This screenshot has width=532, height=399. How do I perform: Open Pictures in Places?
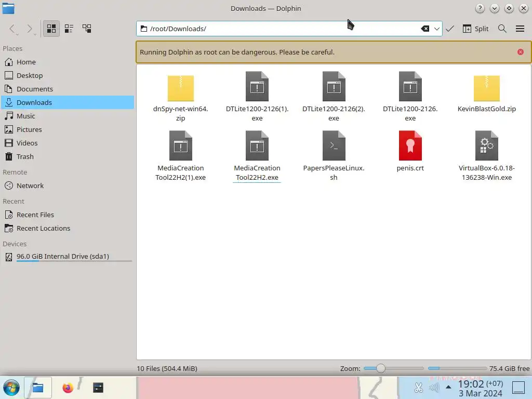pyautogui.click(x=68, y=129)
